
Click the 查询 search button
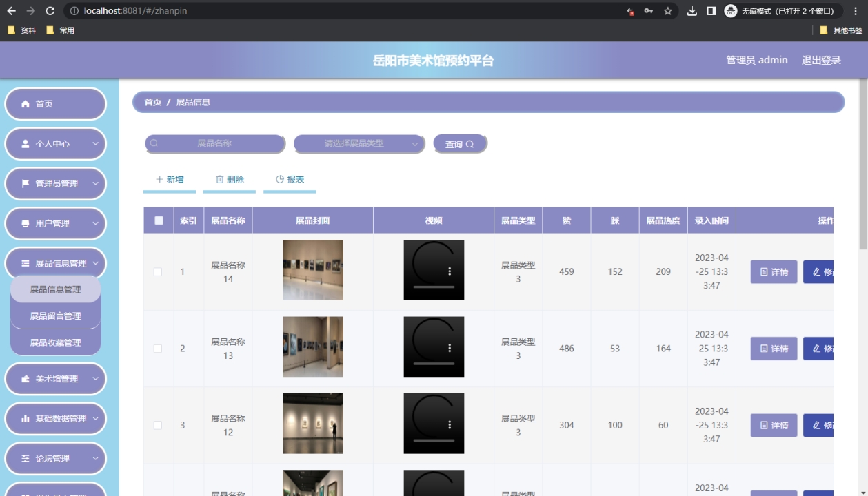tap(460, 144)
